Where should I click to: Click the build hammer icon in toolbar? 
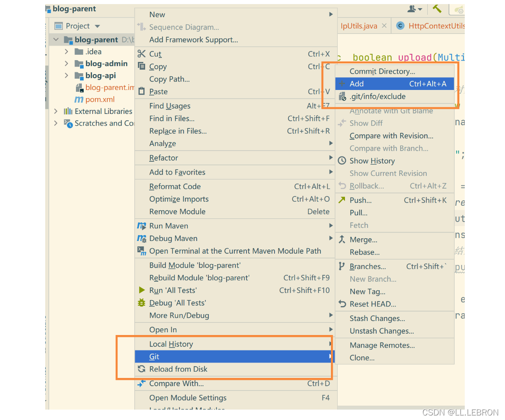point(437,9)
